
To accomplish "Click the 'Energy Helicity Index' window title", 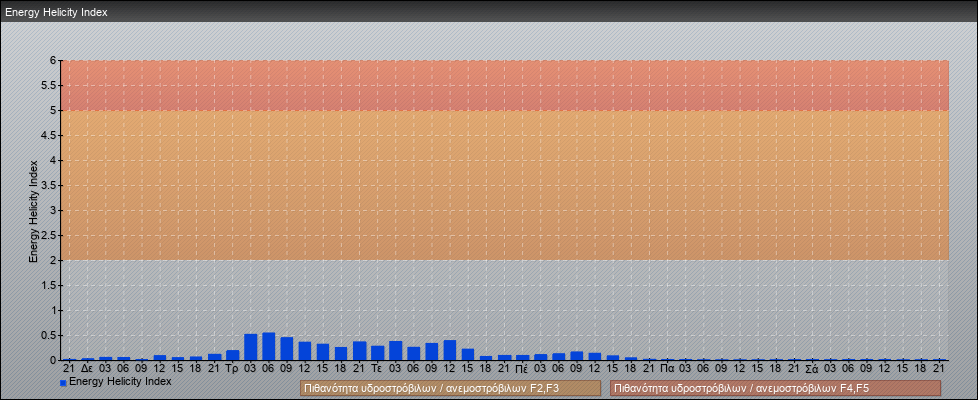I will point(56,12).
